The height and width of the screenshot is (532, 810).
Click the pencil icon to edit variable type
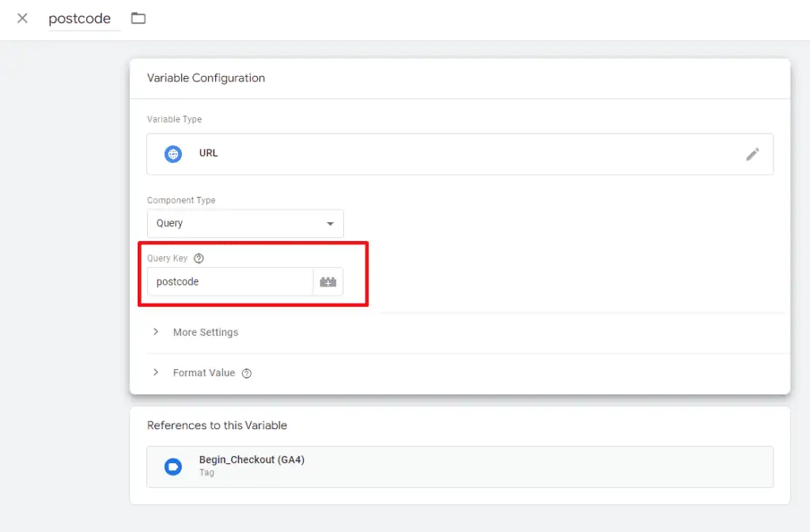753,153
